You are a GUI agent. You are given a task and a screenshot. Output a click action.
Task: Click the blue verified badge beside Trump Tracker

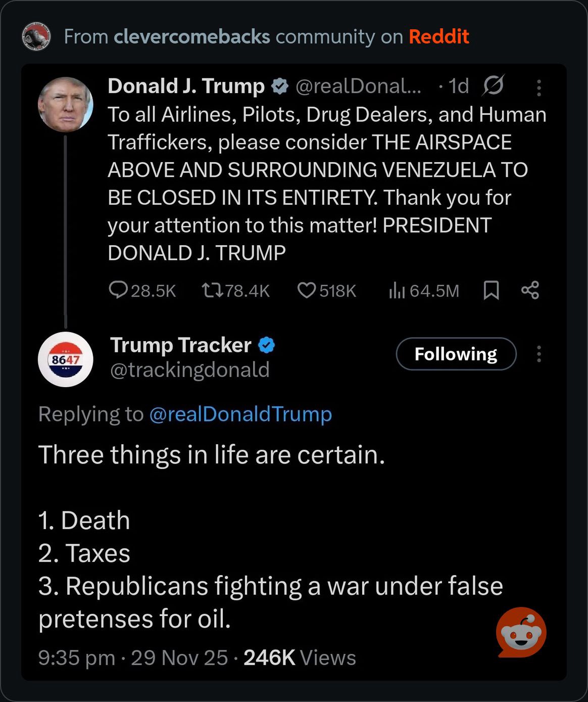coord(267,345)
